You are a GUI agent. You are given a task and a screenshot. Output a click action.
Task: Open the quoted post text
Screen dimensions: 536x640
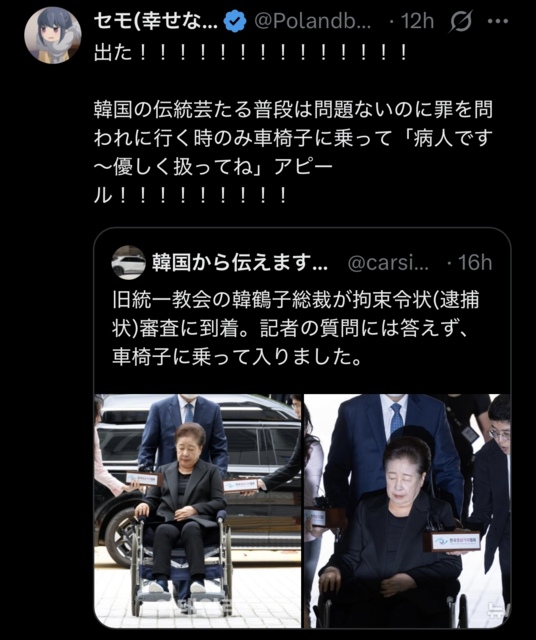click(295, 329)
